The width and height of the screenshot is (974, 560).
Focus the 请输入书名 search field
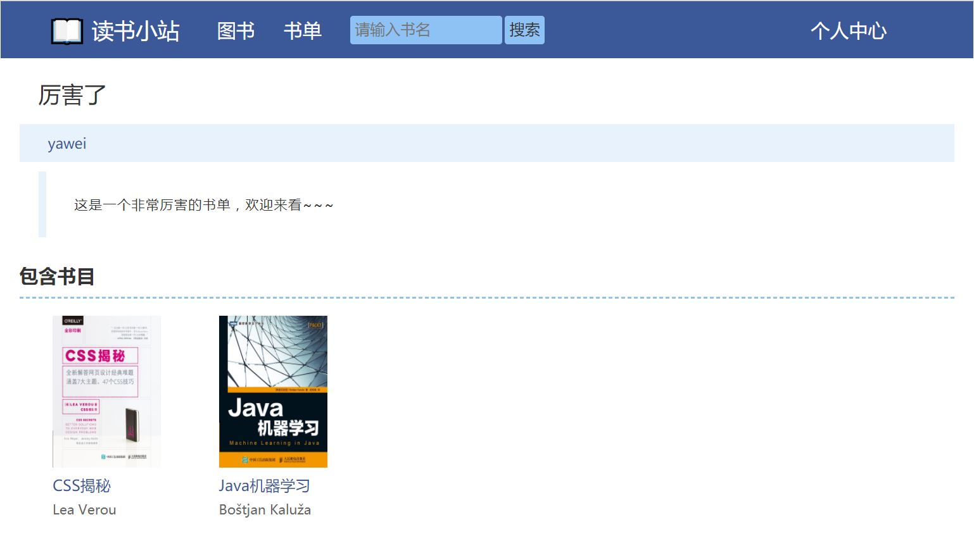pos(426,30)
